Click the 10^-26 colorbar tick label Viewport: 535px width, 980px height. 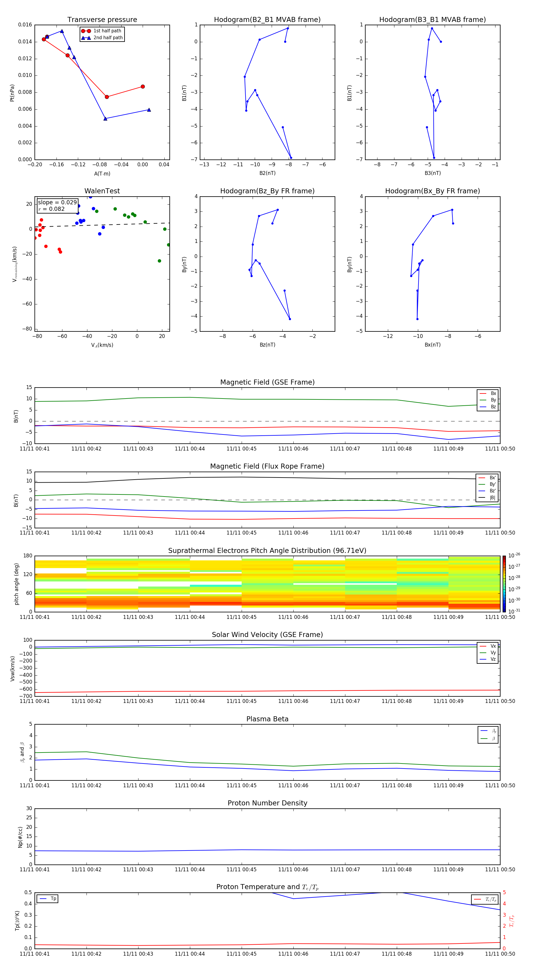(514, 555)
